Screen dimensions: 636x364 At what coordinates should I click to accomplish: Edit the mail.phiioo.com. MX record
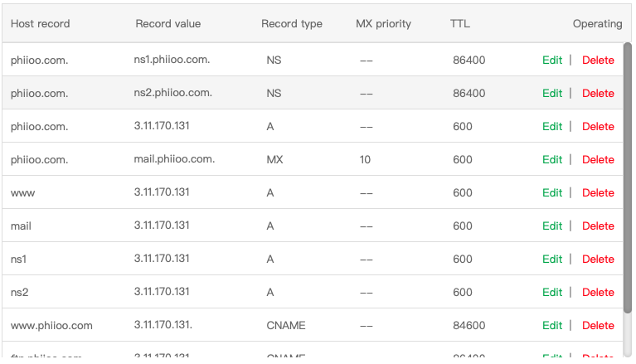[x=551, y=159]
